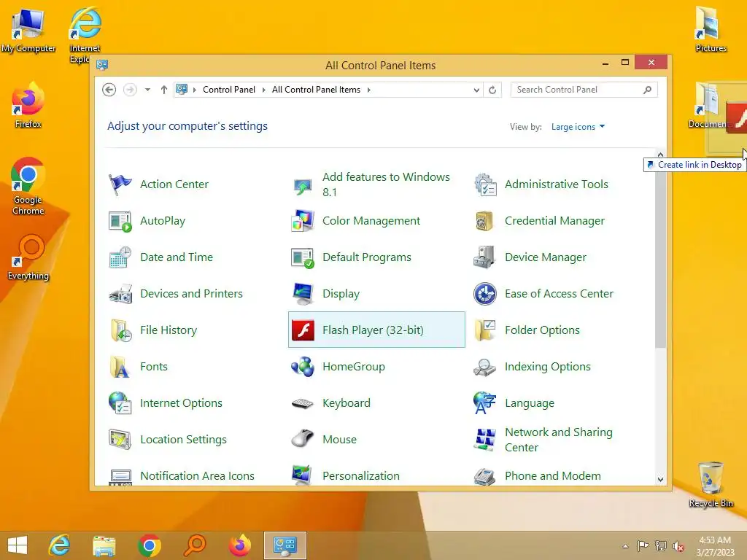Screen dimensions: 747x560
Task: Launch Internet Explorer from taskbar
Action: point(60,545)
